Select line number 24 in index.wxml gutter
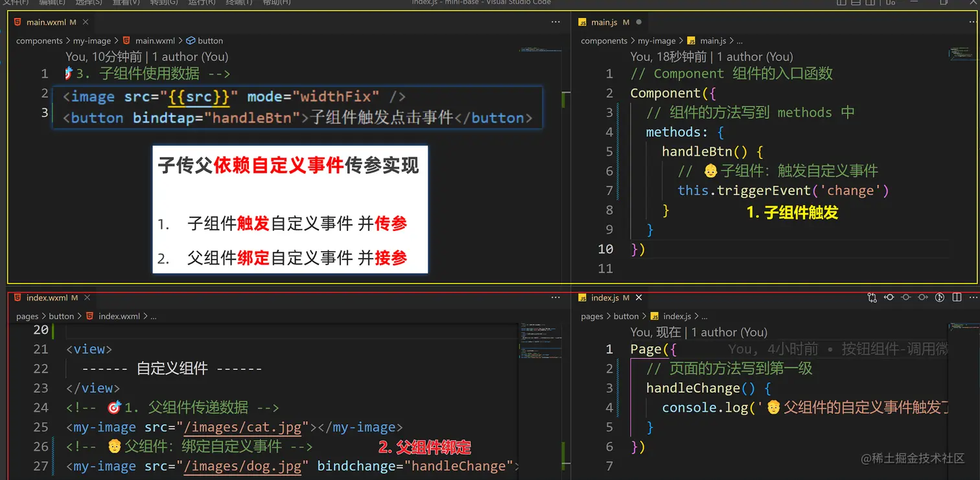Viewport: 980px width, 480px height. (41, 408)
